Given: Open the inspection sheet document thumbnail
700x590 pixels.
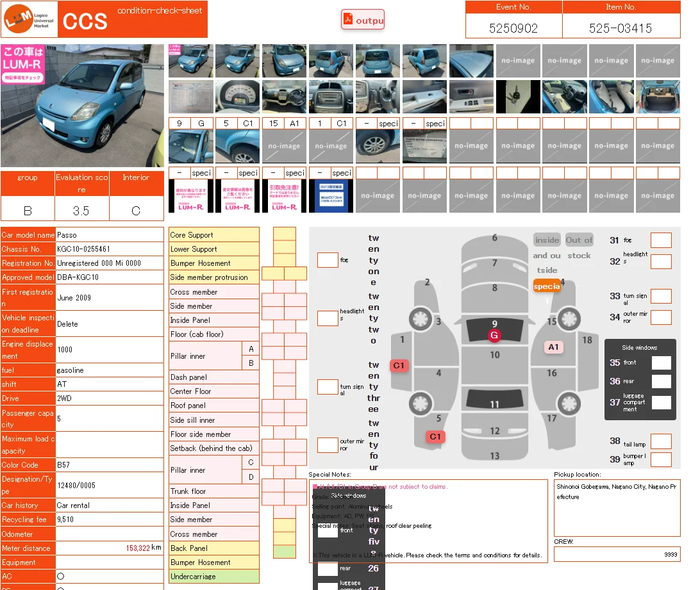Looking at the screenshot, I should click(x=190, y=96).
